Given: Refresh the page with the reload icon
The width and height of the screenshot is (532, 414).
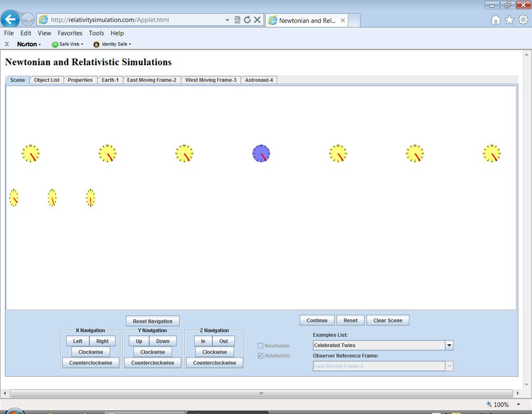Looking at the screenshot, I should click(247, 20).
